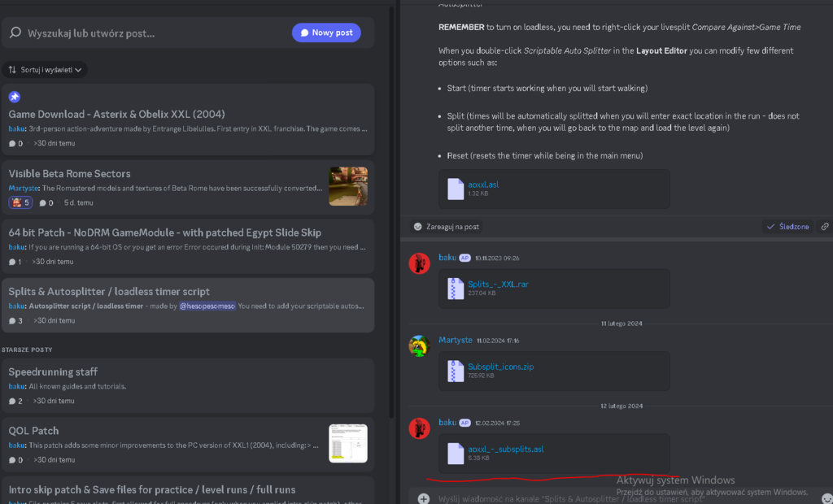Screen dimensions: 833x504
Task: Click comment icon on 64 bit Patch post
Action: pos(12,262)
